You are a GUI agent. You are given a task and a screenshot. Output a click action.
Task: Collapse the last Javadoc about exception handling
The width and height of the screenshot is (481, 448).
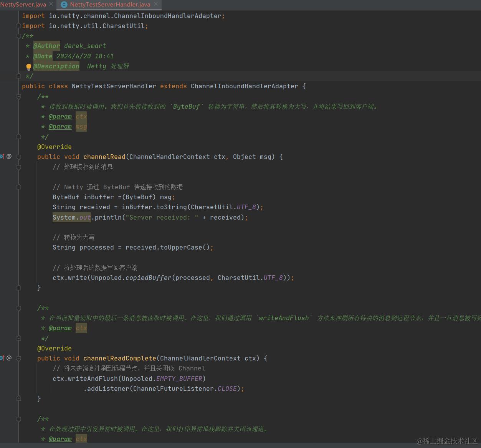tap(18, 419)
